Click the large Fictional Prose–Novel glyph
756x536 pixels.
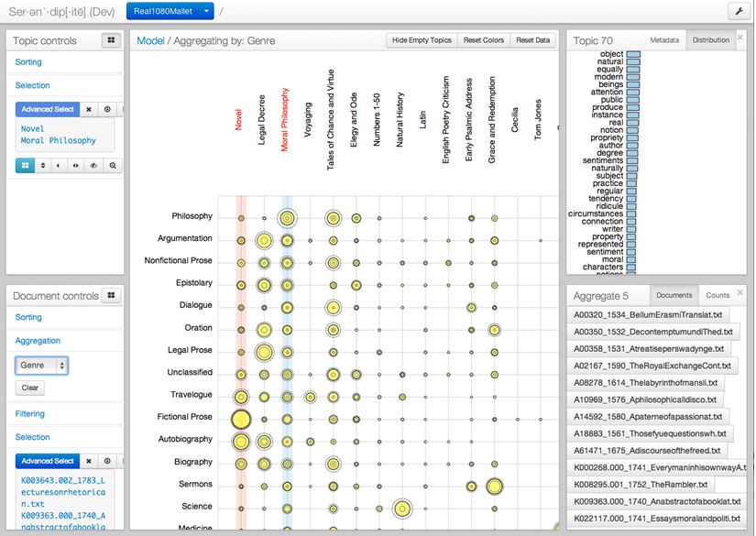pyautogui.click(x=241, y=420)
